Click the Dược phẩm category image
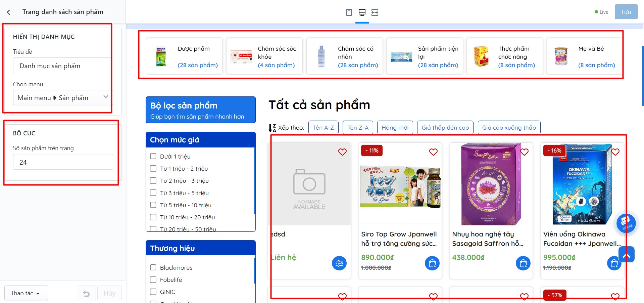The width and height of the screenshot is (644, 303). coord(161,56)
